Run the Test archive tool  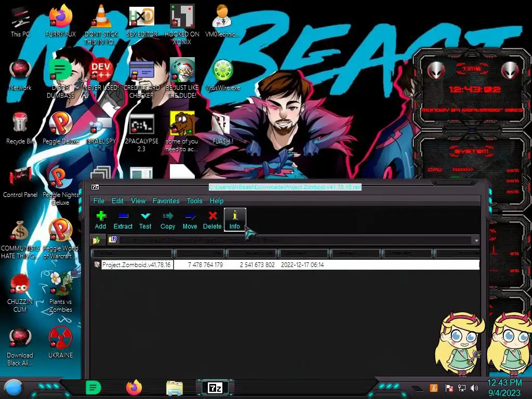click(145, 220)
